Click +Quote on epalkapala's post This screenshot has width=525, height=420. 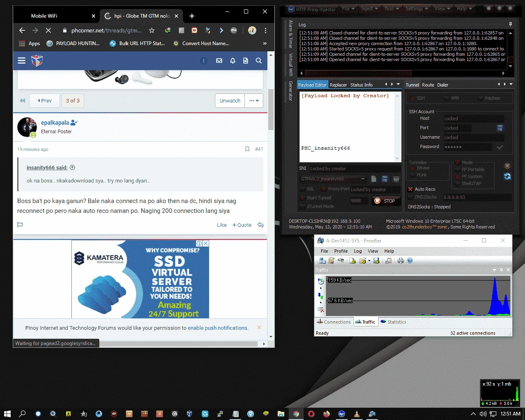click(x=242, y=225)
